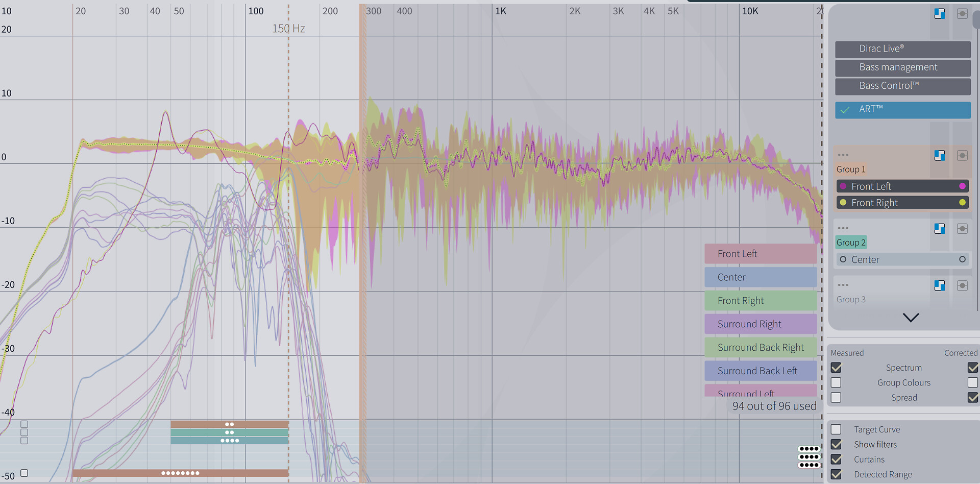The image size is (980, 484).
Task: Click the Surround Back Right legend label
Action: point(760,348)
